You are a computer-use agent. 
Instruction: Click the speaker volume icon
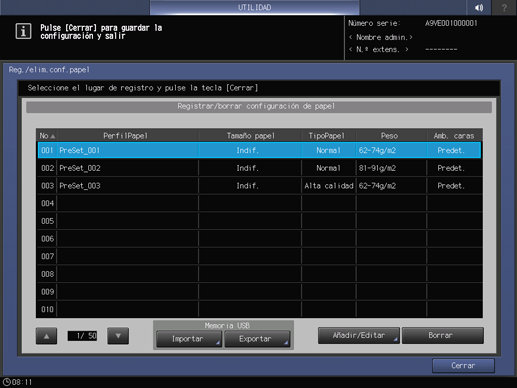[479, 7]
